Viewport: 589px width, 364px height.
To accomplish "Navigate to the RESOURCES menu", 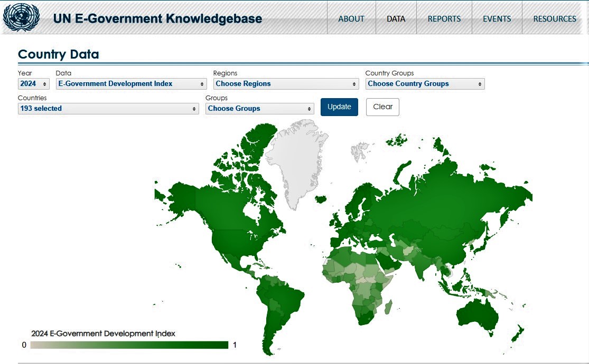I will [x=555, y=18].
